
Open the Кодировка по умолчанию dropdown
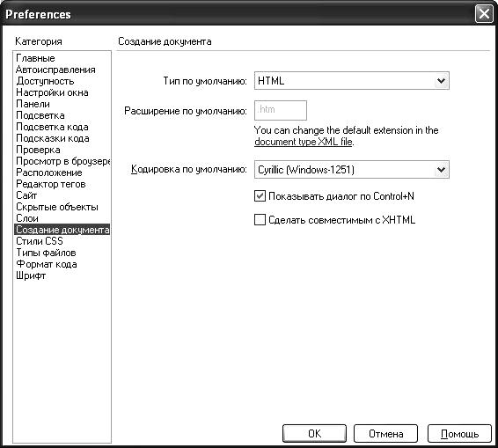tap(352, 169)
